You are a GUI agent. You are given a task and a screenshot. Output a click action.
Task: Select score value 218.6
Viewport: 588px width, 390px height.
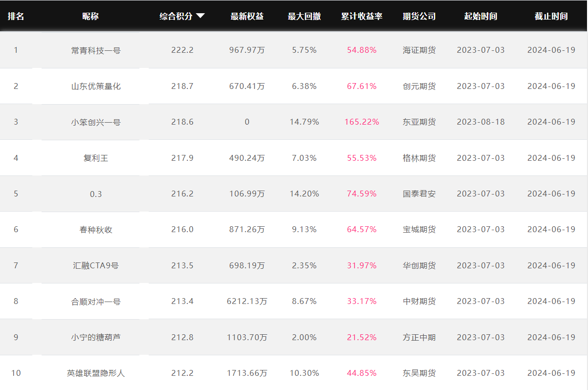[182, 122]
